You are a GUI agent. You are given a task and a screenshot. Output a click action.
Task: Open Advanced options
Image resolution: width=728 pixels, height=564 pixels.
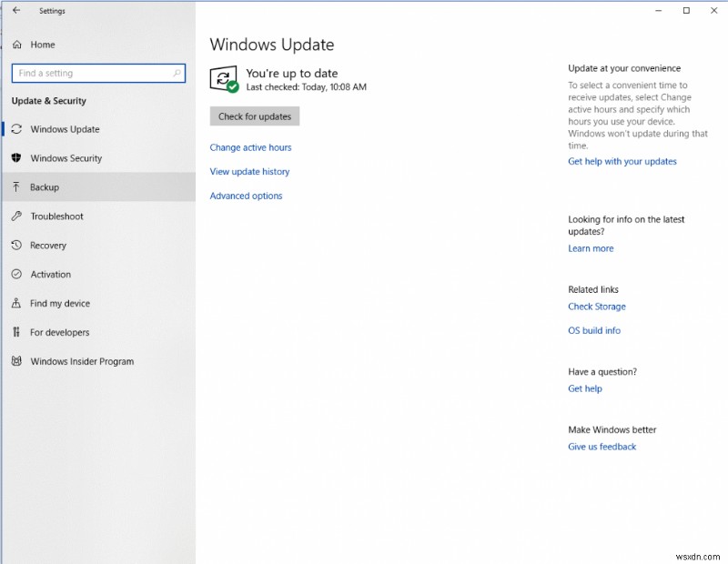point(246,196)
